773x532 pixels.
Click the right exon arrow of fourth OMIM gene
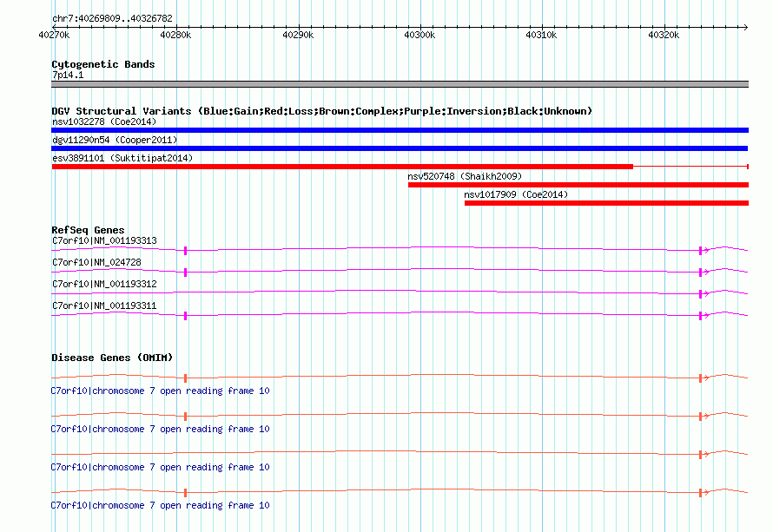(x=704, y=493)
